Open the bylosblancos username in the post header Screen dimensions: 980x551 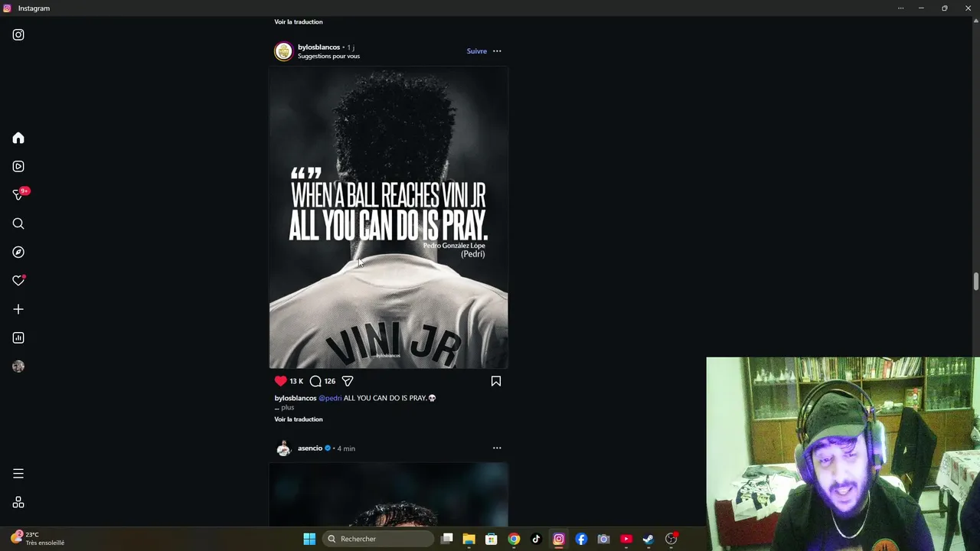[318, 47]
